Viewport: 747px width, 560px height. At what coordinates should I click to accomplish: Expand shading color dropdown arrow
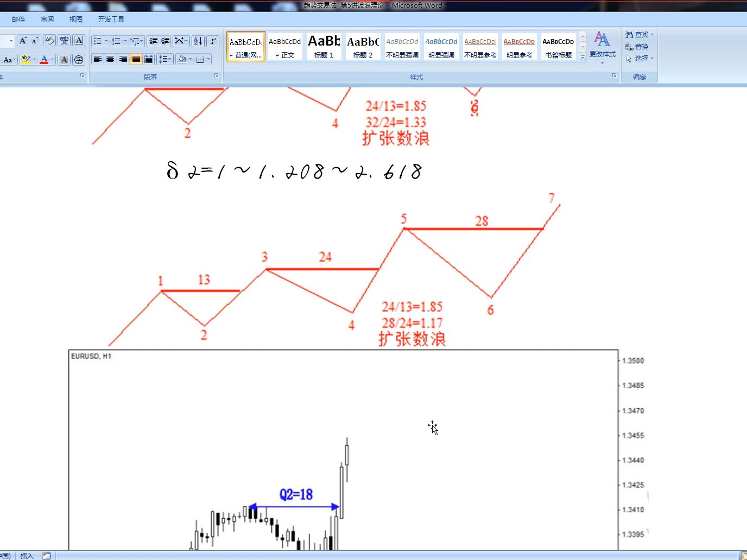click(x=191, y=59)
